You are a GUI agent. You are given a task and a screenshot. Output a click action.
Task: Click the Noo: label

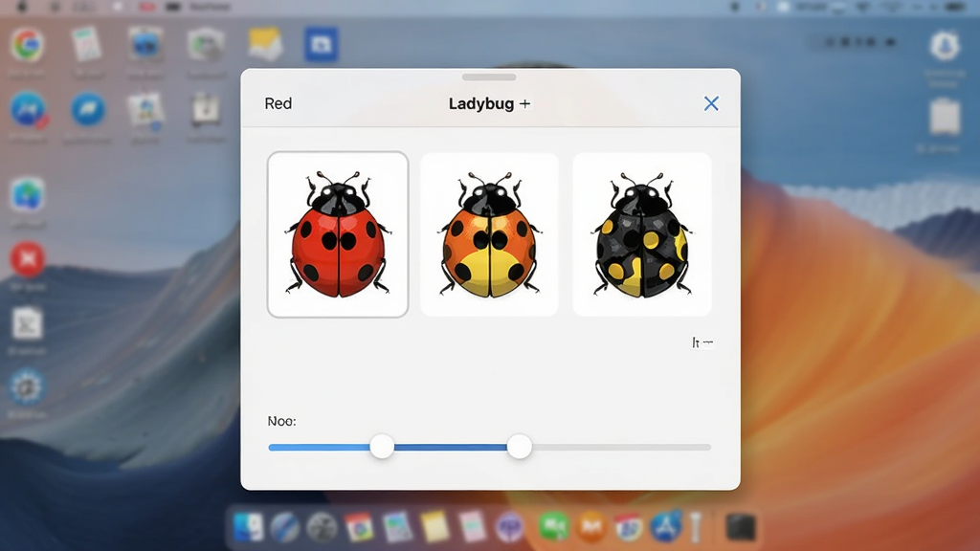point(282,421)
